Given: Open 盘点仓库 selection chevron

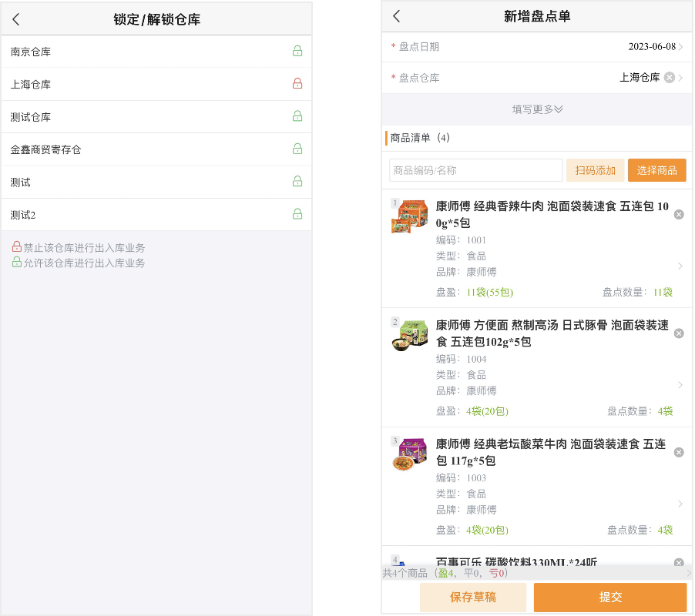Looking at the screenshot, I should (681, 78).
